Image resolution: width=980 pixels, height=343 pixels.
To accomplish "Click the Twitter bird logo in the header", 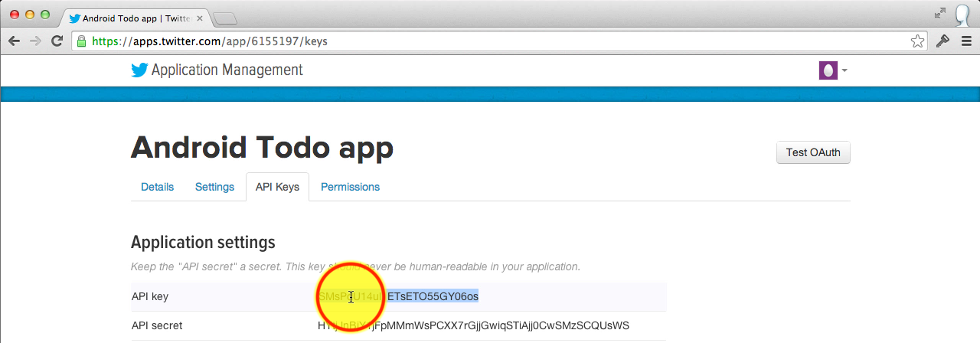I will coord(139,70).
